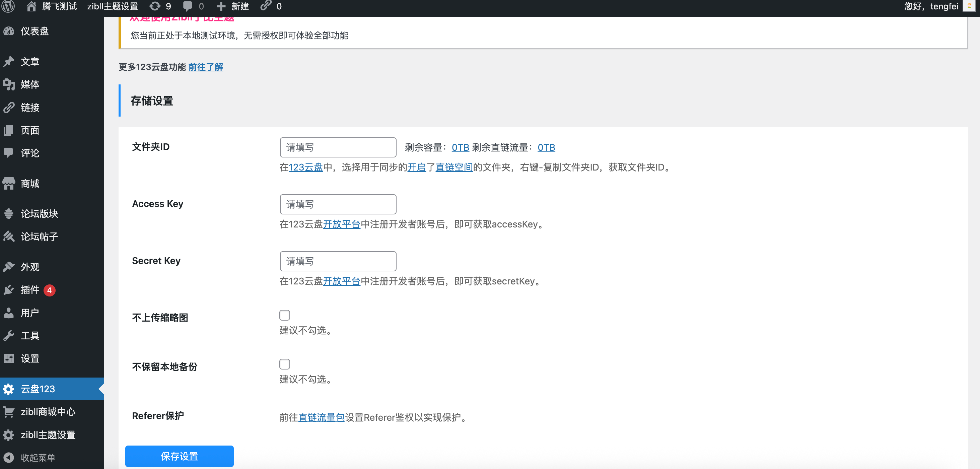Open the 评论 (comments) panel

pyautogui.click(x=30, y=153)
